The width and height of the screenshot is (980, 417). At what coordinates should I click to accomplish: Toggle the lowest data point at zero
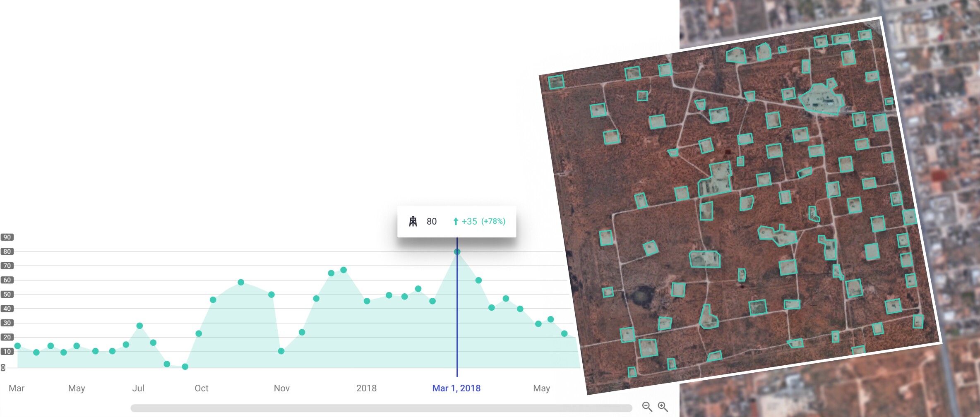[x=185, y=366]
